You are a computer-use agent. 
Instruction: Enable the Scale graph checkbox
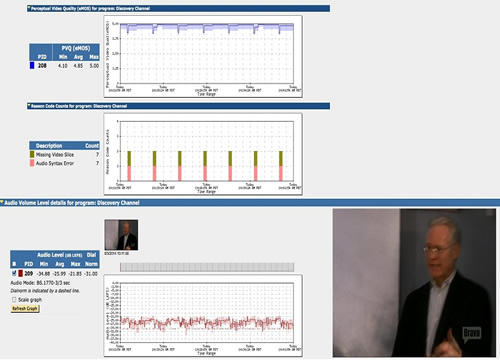[x=14, y=299]
